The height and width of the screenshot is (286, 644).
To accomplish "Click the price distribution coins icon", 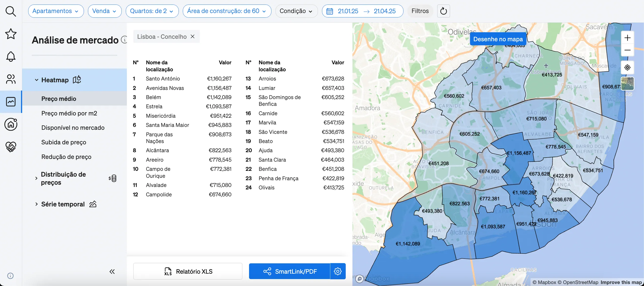I will 113,178.
